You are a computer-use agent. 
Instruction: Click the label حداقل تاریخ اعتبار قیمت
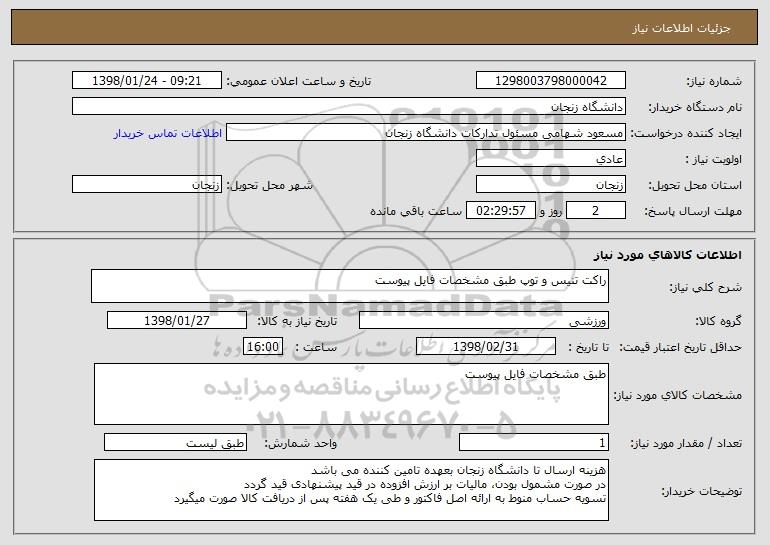[x=680, y=347]
